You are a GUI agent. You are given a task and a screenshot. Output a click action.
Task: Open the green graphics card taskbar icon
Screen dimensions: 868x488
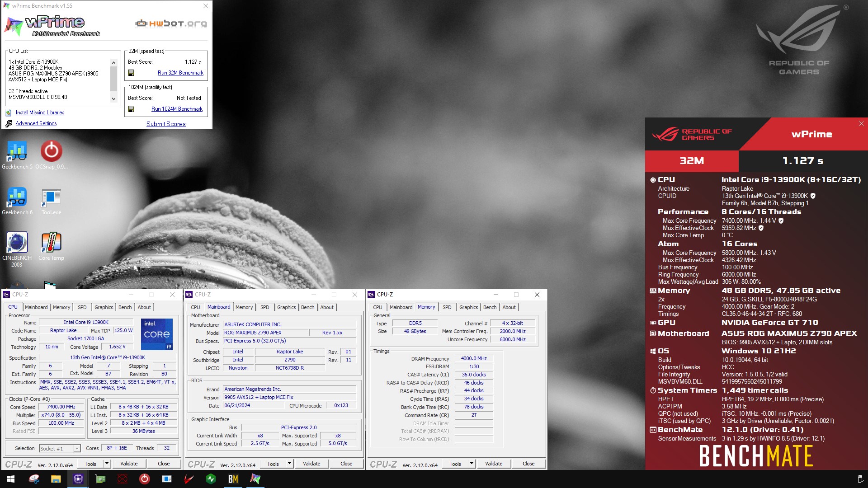tap(100, 479)
